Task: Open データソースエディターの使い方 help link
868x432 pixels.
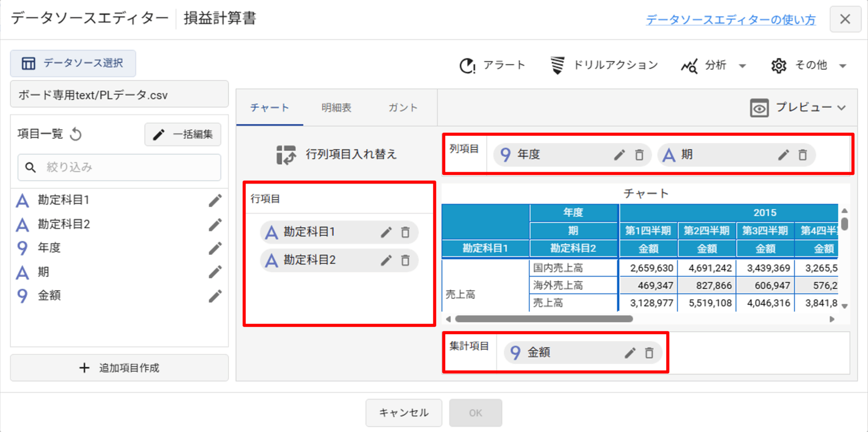Action: (730, 20)
